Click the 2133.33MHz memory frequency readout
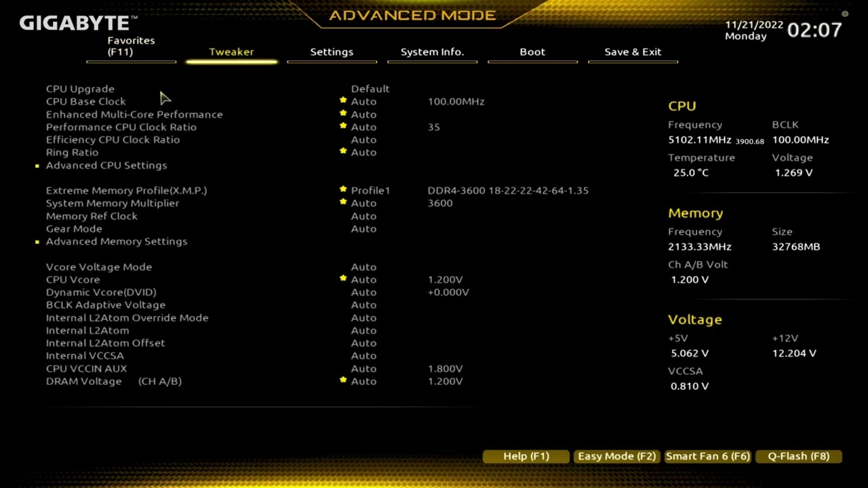This screenshot has width=868, height=488. (700, 247)
